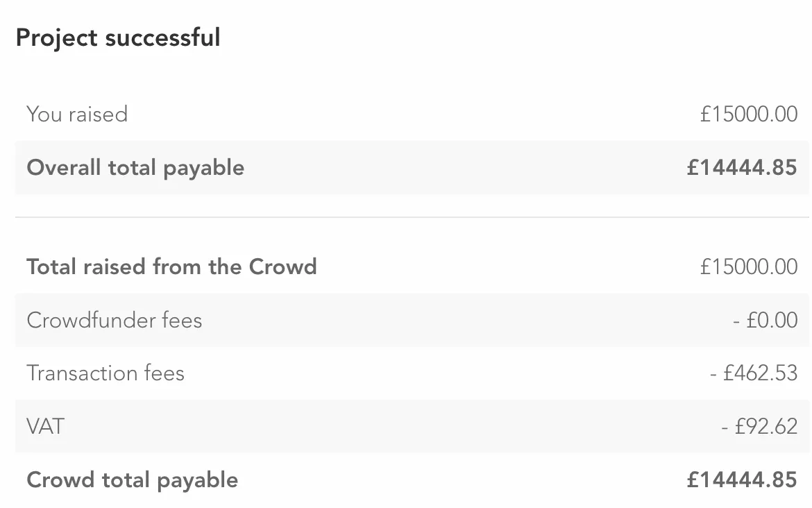
Task: Click the minus sign before £462.53
Action: point(714,375)
